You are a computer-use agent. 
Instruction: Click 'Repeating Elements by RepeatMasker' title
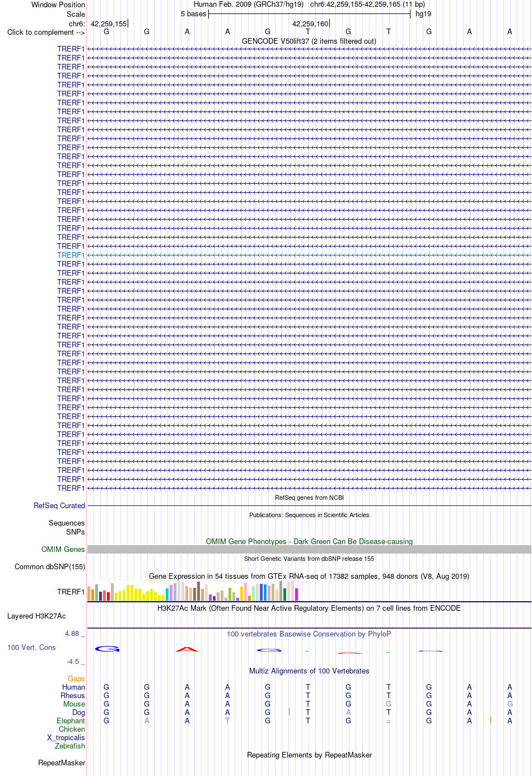click(x=309, y=755)
